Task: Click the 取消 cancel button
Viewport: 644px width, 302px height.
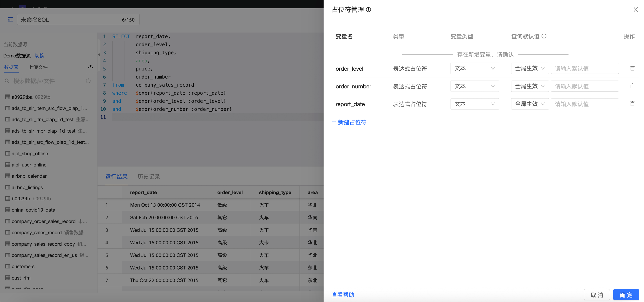Action: (597, 295)
